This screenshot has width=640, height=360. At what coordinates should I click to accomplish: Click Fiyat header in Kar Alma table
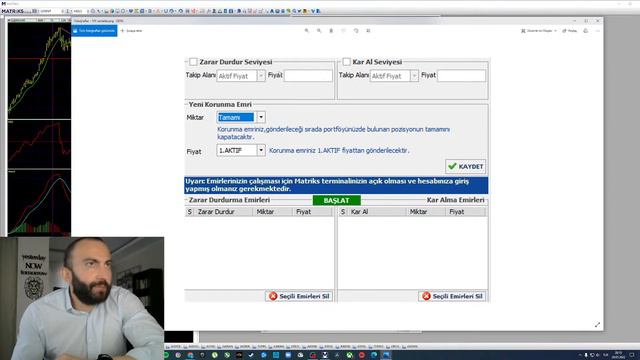[466, 212]
